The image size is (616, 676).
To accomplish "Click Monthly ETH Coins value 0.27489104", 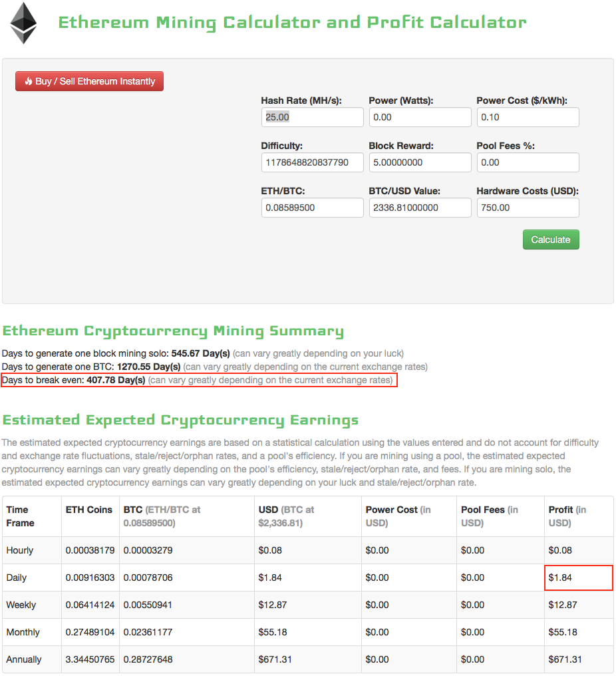I will pyautogui.click(x=90, y=632).
